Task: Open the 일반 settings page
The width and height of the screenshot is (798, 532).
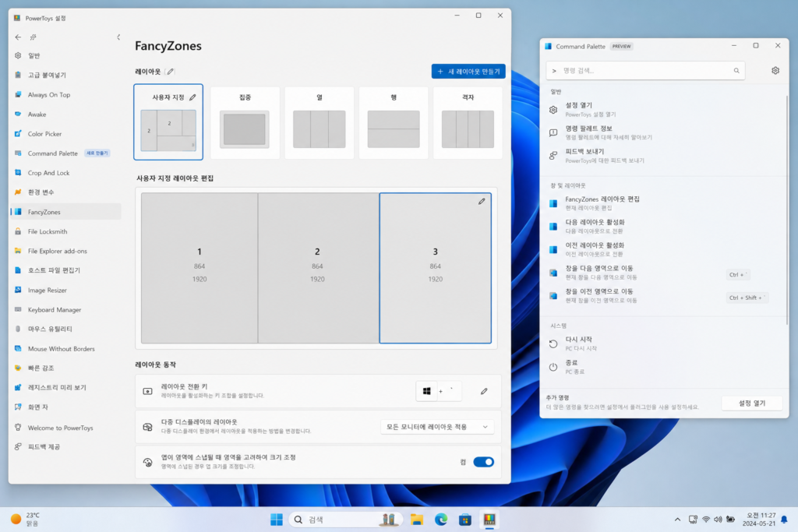Action: [x=65, y=55]
